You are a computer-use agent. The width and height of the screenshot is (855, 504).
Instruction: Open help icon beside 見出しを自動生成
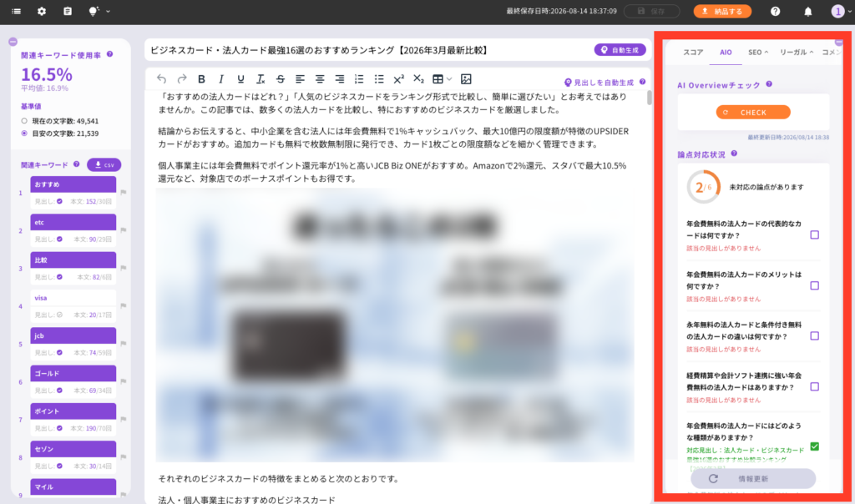click(642, 82)
